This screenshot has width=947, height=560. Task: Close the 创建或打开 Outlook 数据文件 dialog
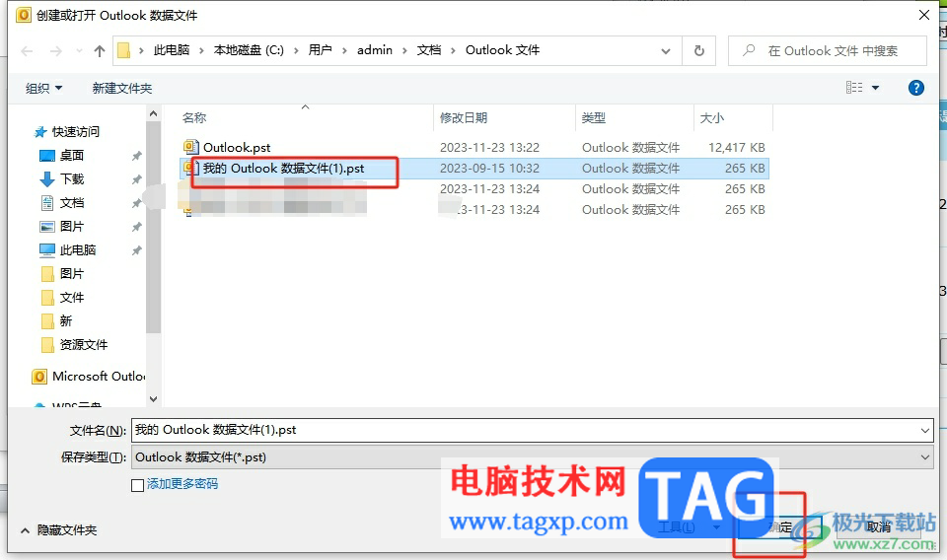tap(924, 15)
